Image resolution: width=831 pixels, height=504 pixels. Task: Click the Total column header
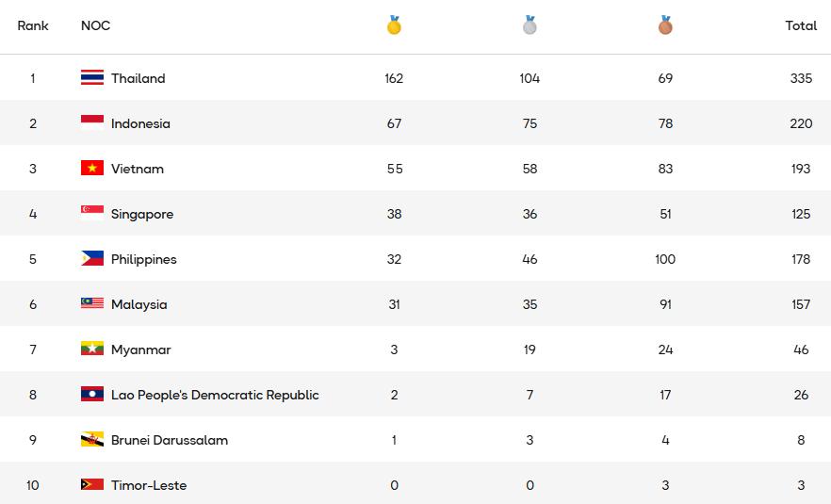(801, 25)
